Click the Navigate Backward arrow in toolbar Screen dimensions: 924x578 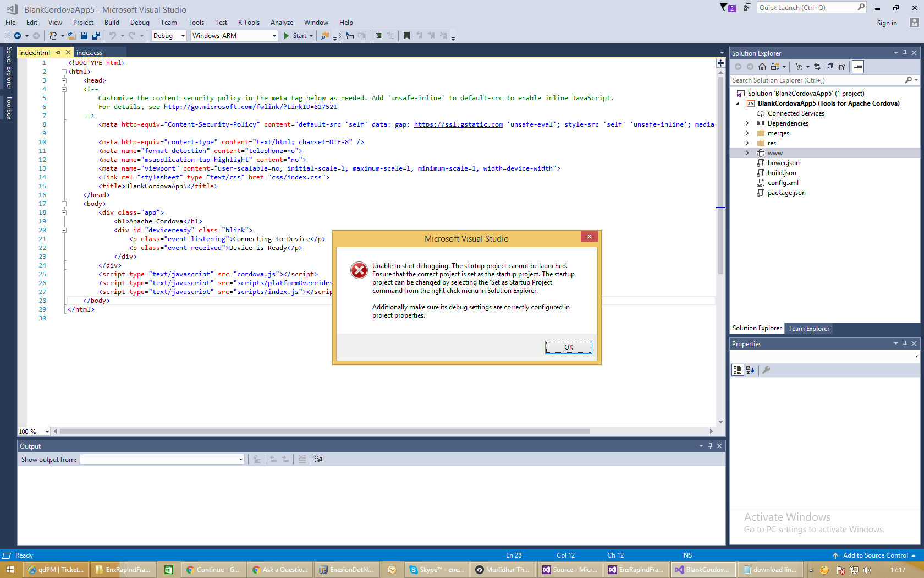[x=18, y=36]
